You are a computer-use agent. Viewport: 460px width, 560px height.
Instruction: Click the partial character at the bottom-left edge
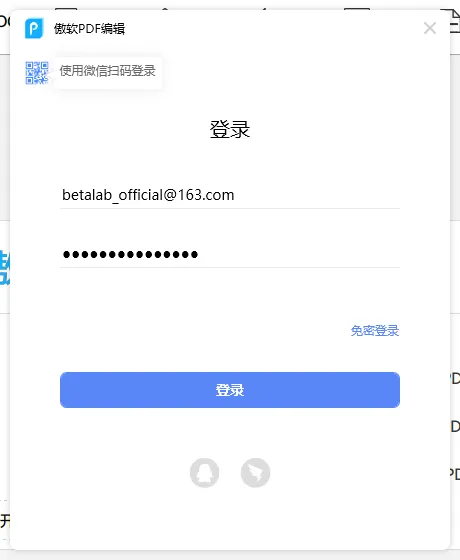coord(5,521)
